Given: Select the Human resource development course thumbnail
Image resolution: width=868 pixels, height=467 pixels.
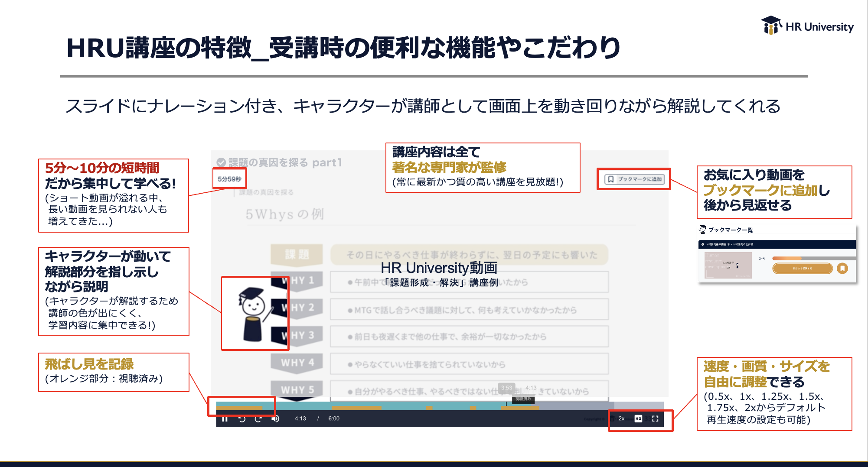Looking at the screenshot, I should [728, 265].
